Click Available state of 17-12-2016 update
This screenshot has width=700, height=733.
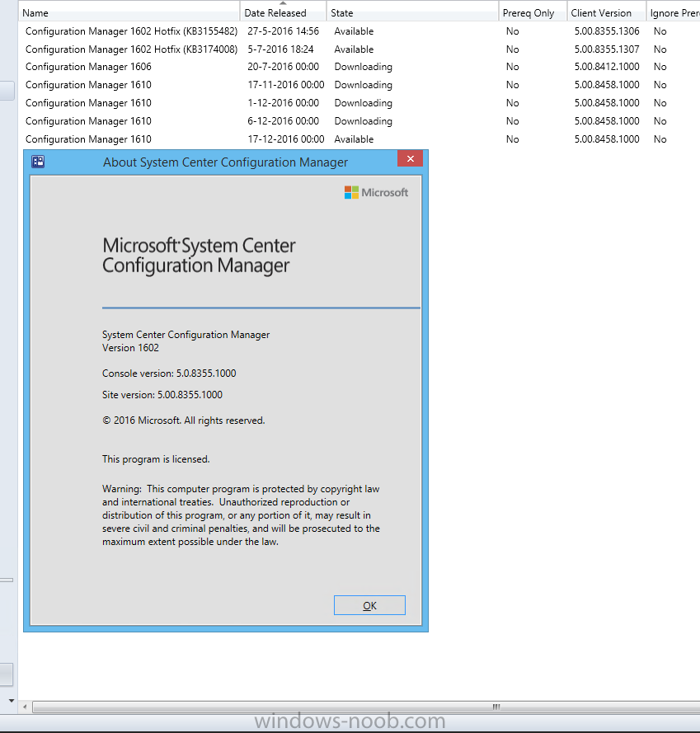pyautogui.click(x=354, y=139)
